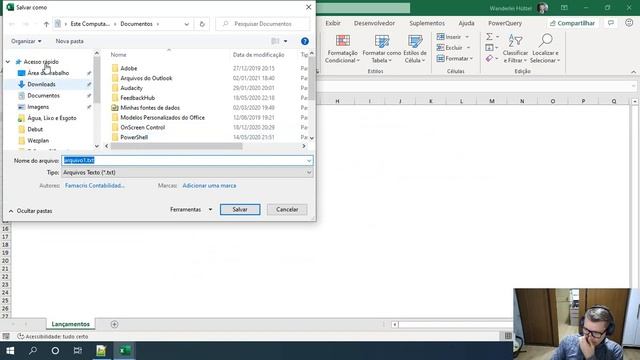Click the dialog help icon

coord(304,41)
